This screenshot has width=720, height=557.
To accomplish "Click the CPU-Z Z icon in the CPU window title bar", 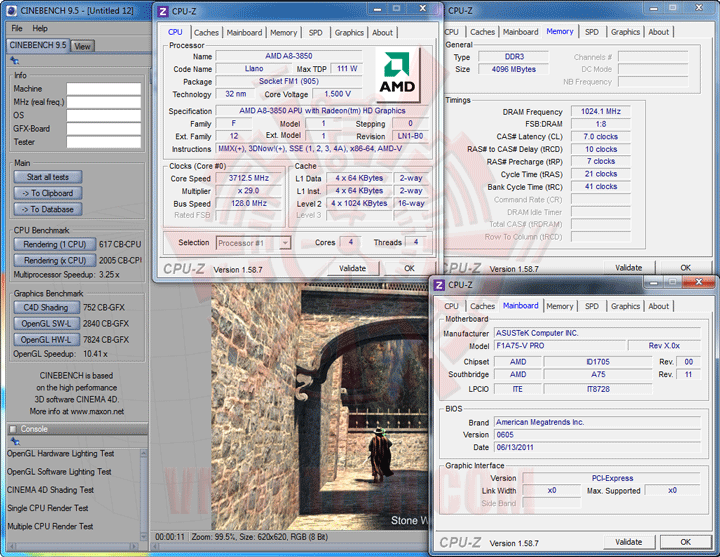I will pos(163,11).
